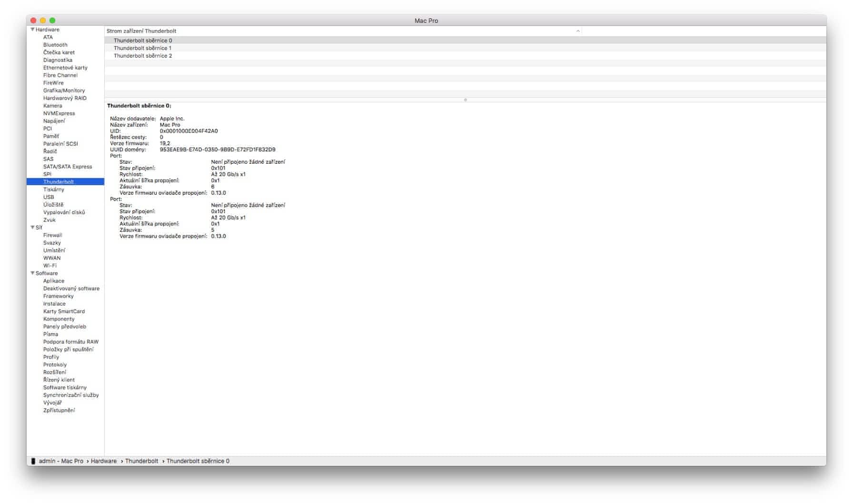Select Svazky in the network list

[52, 243]
